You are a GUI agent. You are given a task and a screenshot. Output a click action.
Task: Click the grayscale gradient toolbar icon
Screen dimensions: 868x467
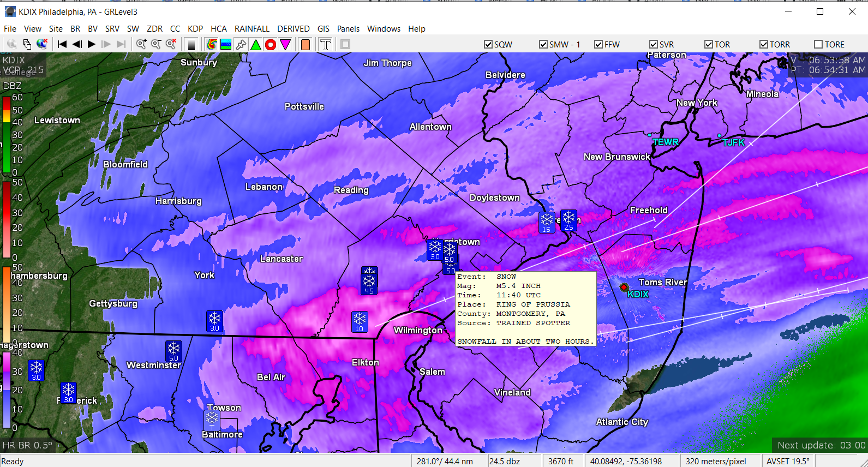coord(191,44)
